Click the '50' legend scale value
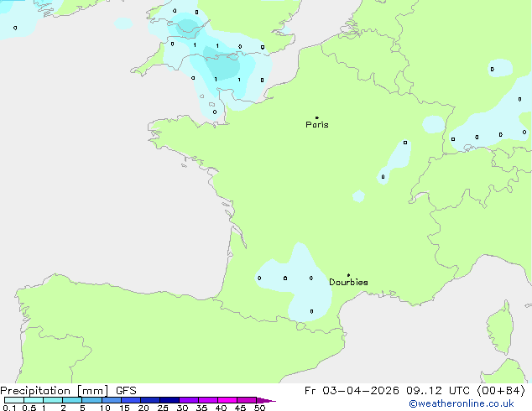This screenshot has width=532, height=411. tap(259, 408)
